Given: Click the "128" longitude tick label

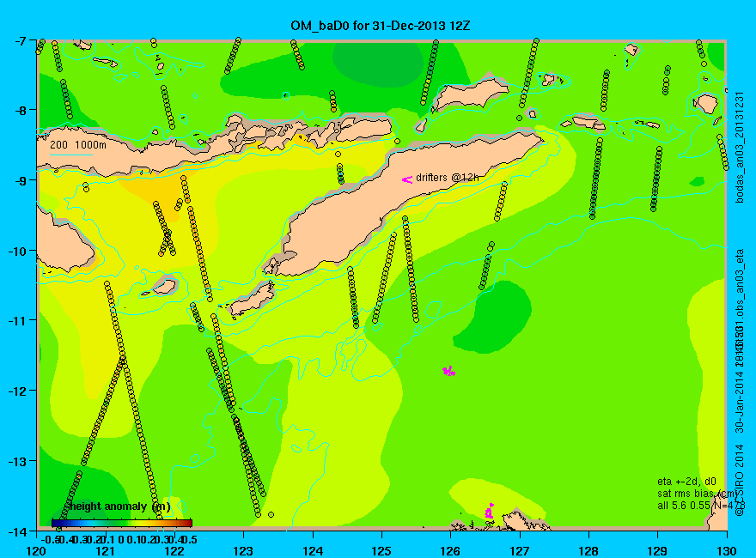Looking at the screenshot, I should tap(588, 550).
